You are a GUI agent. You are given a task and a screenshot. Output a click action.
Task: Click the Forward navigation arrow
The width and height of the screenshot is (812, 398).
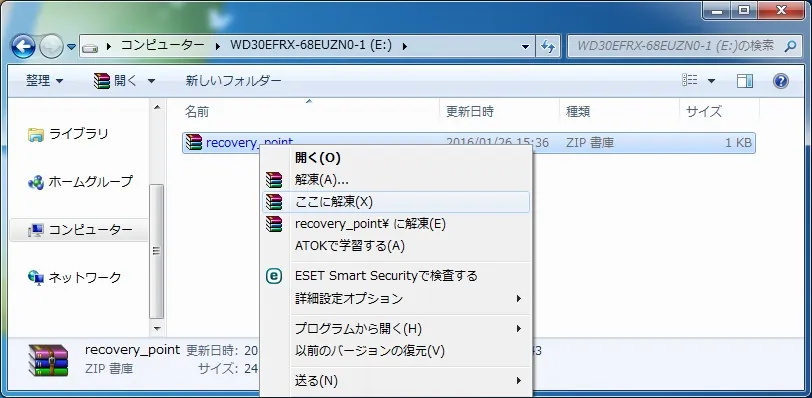tap(51, 47)
